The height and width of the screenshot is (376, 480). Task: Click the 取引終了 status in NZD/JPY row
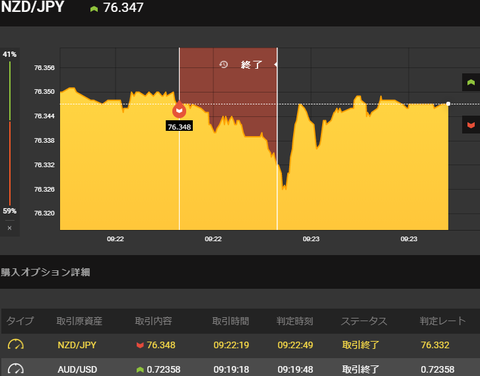pyautogui.click(x=361, y=345)
